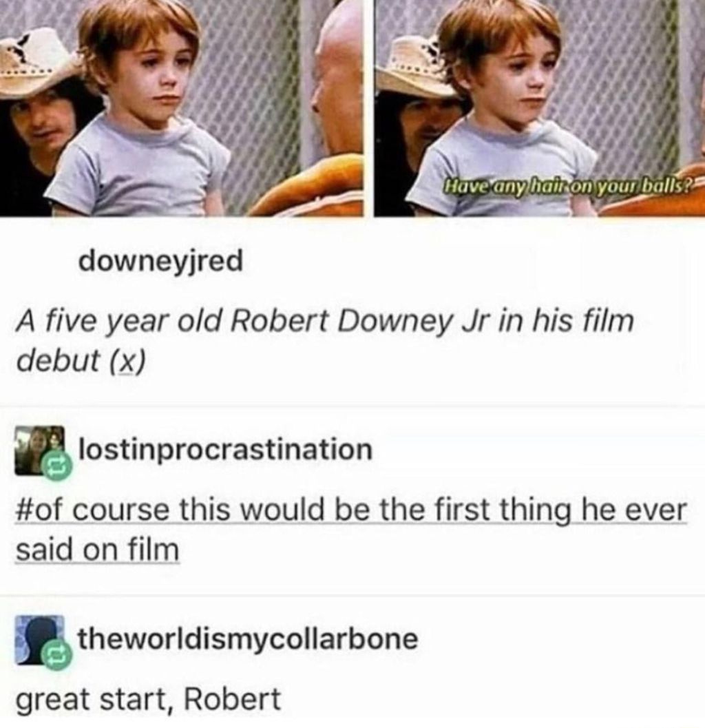This screenshot has width=705, height=728.
Task: Click the green reblog icon on theworldismycollarbone's avatar
Action: coord(56,656)
